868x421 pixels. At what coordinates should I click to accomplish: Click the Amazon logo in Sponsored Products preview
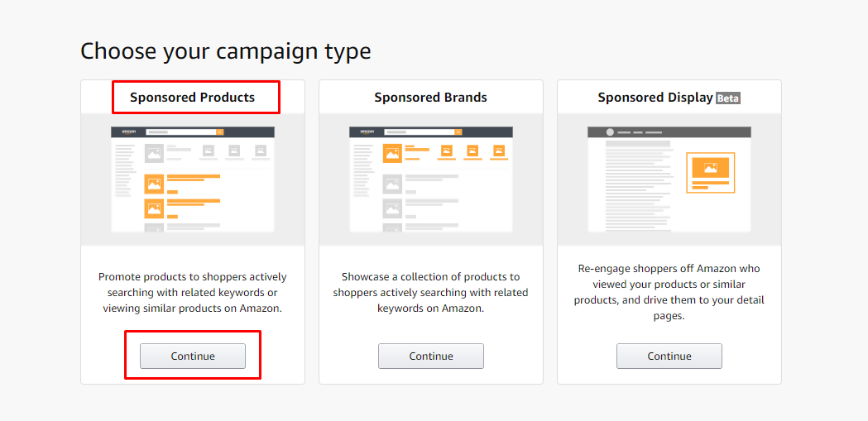pos(128,132)
